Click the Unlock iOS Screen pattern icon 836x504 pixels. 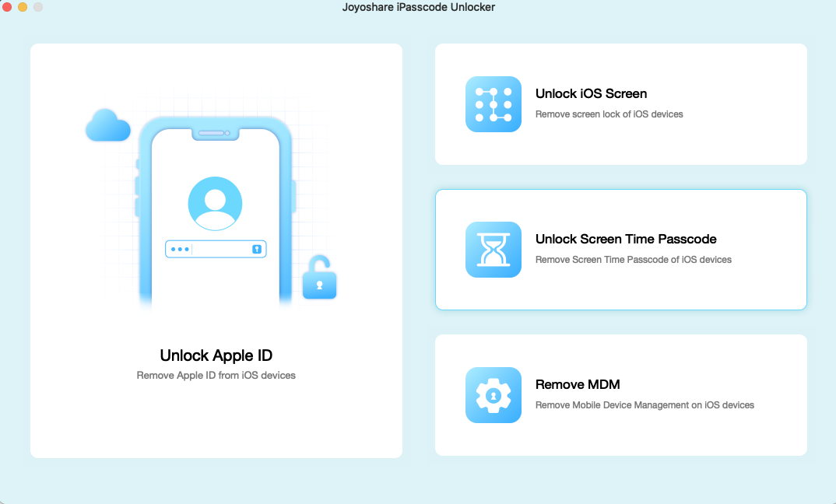coord(494,104)
